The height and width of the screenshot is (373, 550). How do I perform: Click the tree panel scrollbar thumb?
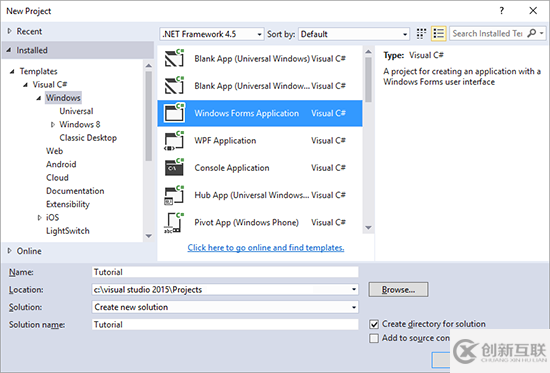click(149, 116)
